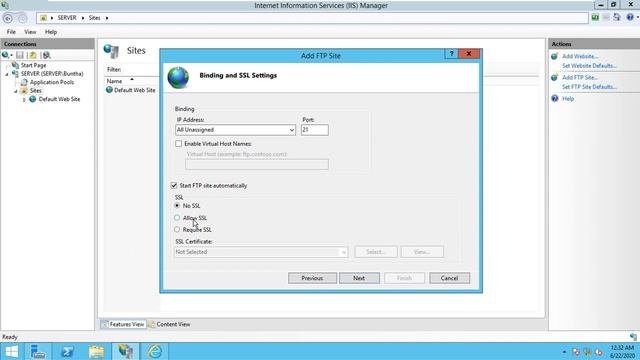
Task: Click Next to continue the wizard
Action: point(359,278)
